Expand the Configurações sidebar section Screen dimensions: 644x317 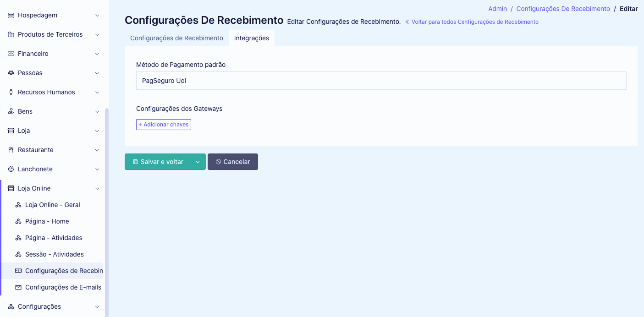(x=97, y=306)
